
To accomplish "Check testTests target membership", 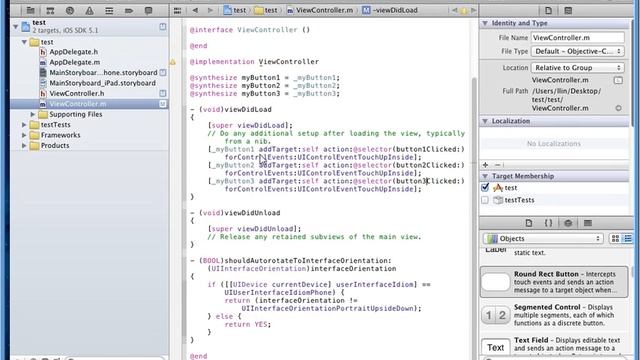I will 485,200.
